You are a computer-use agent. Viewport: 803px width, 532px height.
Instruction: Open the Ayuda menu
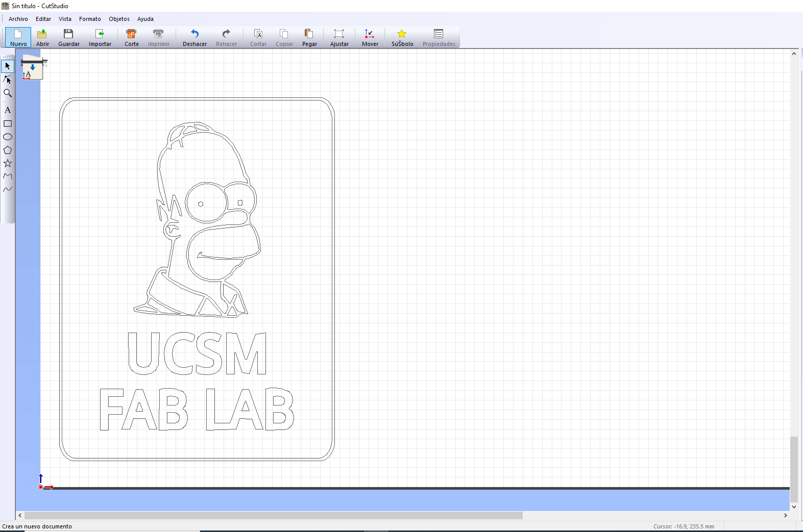[x=145, y=19]
